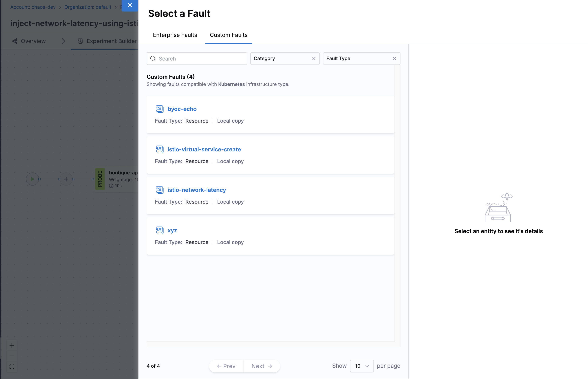The height and width of the screenshot is (379, 588).
Task: Click the byoc-echo fault icon
Action: point(160,109)
